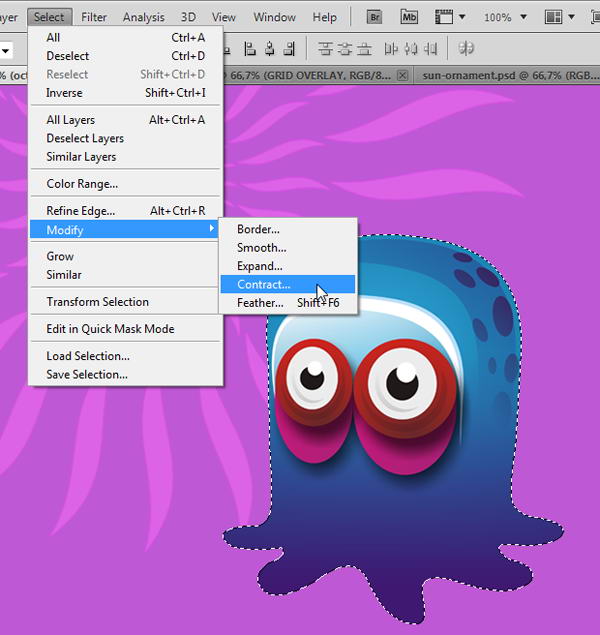Choose Feather in the Modify submenu
The width and height of the screenshot is (600, 635).
tap(288, 303)
